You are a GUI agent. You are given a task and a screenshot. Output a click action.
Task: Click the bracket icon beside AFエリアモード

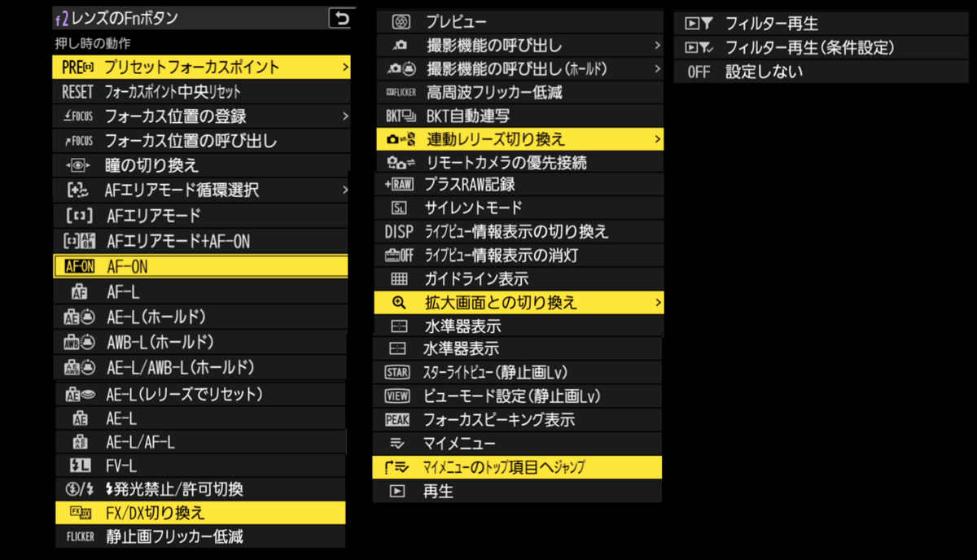point(79,217)
